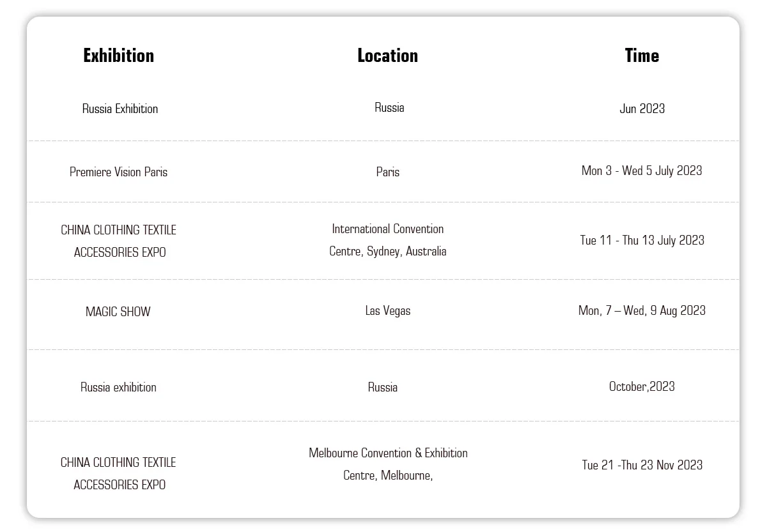Image resolution: width=767 pixels, height=532 pixels.
Task: Click CHINA CLOTHING TEXTILE EXPO in Sydney row
Action: [x=119, y=241]
